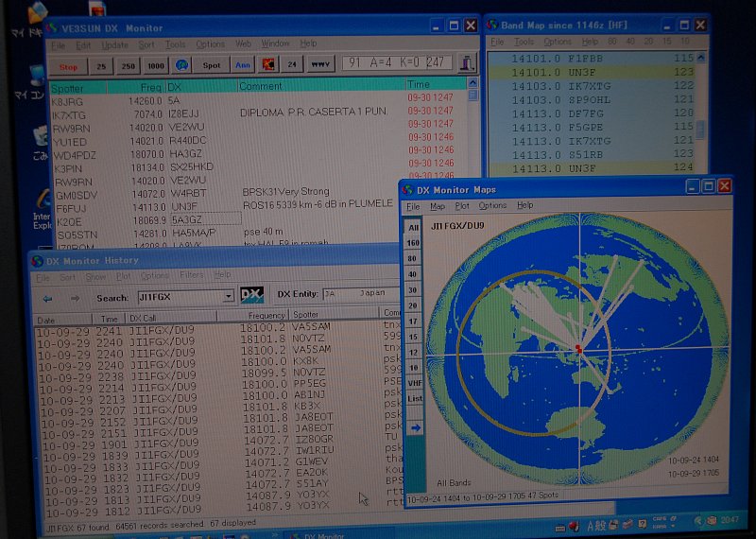Select the 17 band button in Maps sidebar
The image size is (756, 539).
point(413,321)
